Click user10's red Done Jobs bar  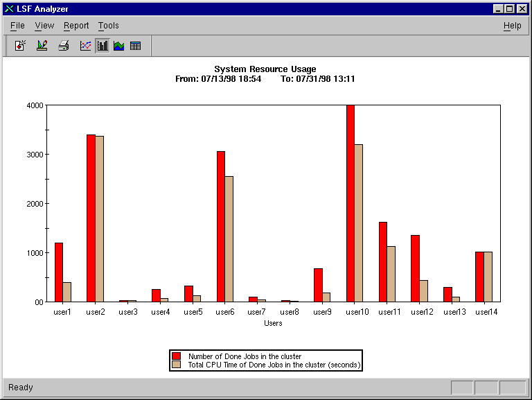point(351,203)
